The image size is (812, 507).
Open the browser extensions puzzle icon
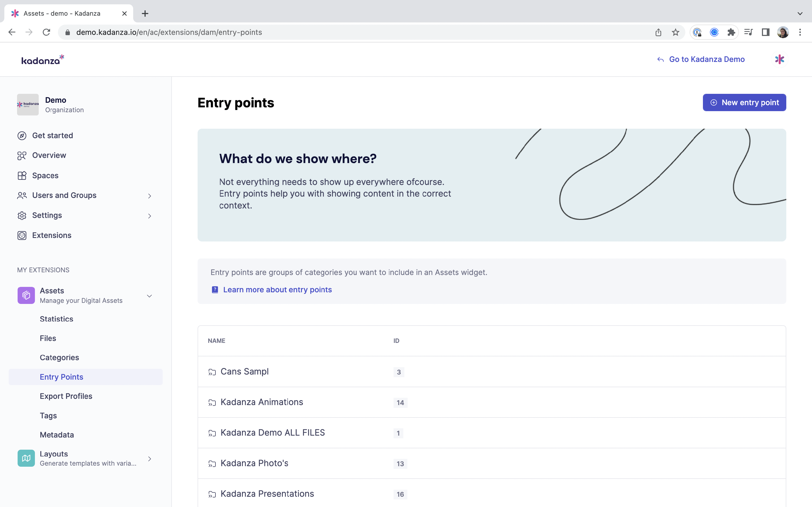[x=731, y=32]
